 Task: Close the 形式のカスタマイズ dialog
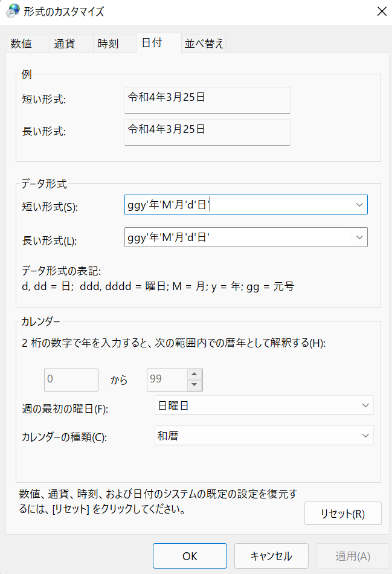click(382, 11)
